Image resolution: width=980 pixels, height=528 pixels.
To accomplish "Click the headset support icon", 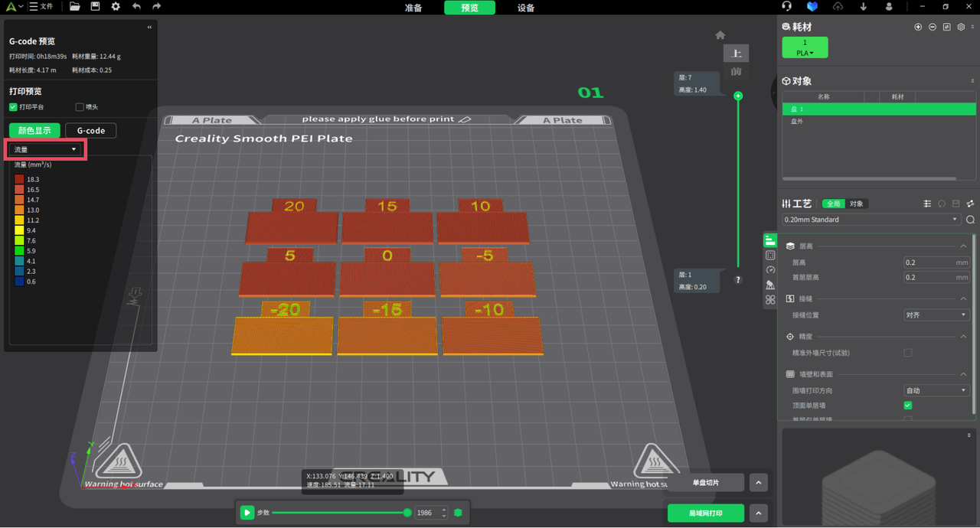I will pos(787,7).
